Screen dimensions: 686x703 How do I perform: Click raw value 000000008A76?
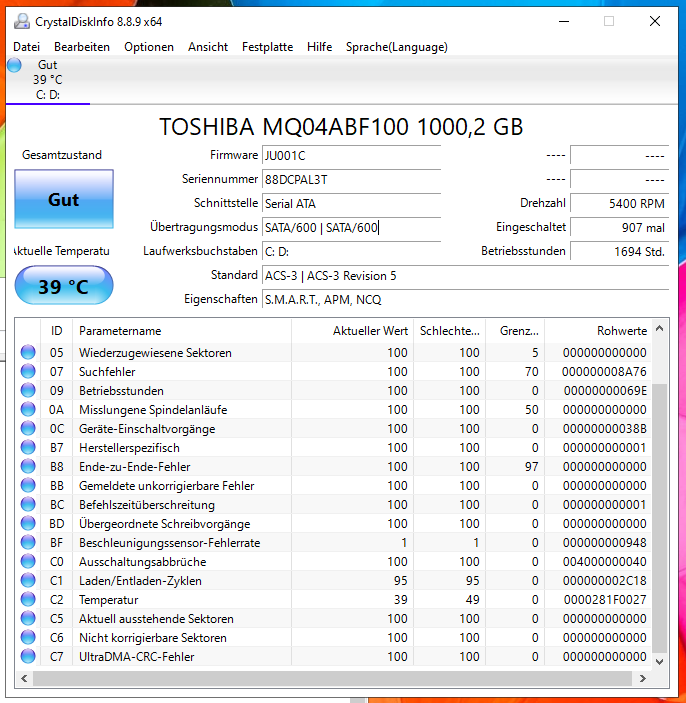tap(604, 372)
